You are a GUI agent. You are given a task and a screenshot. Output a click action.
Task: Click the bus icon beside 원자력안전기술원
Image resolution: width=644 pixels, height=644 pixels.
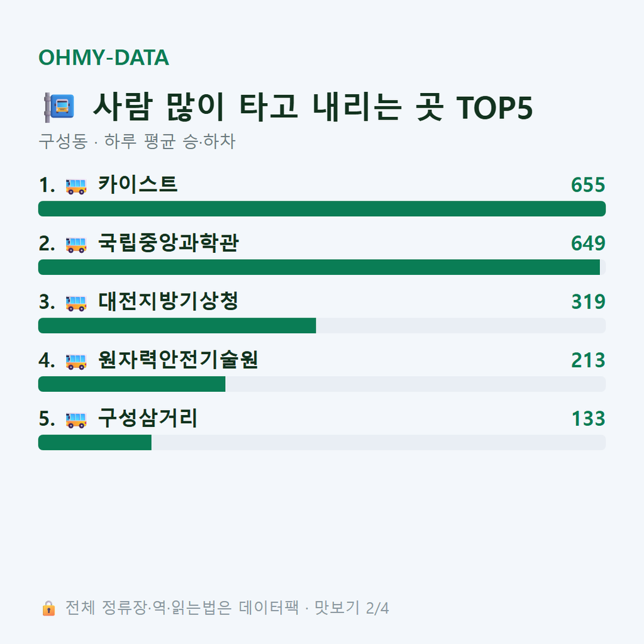(x=76, y=362)
